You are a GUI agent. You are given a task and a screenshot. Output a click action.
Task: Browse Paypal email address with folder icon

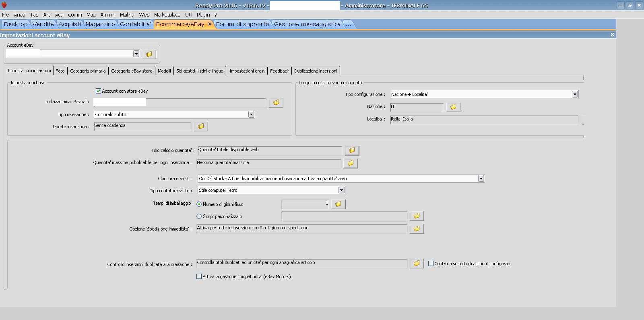[x=276, y=102]
